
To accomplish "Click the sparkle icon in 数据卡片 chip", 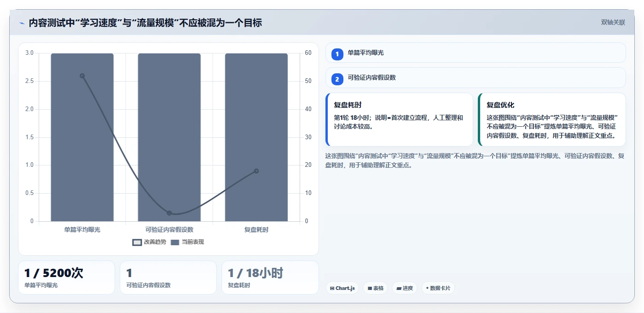I will [x=427, y=288].
